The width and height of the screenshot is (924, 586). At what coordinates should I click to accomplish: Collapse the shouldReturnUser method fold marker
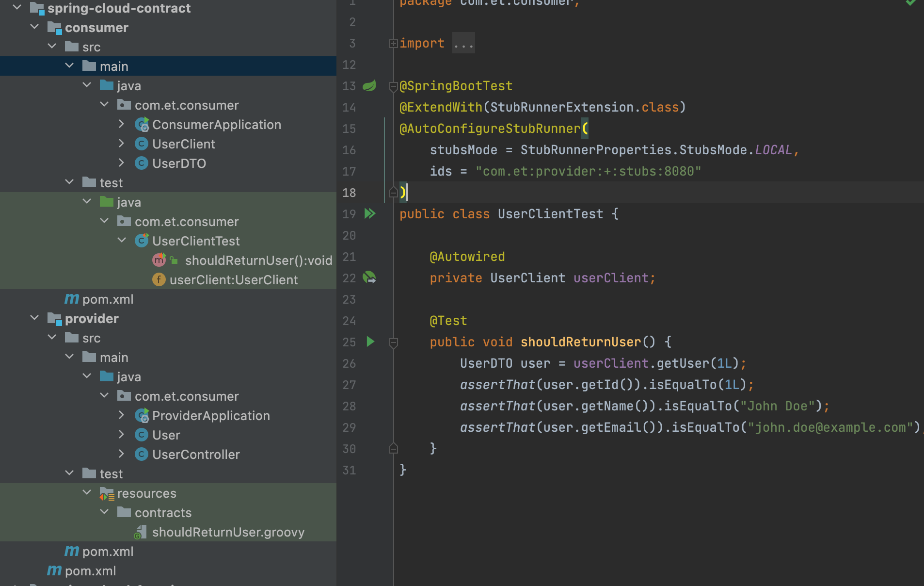click(x=394, y=342)
